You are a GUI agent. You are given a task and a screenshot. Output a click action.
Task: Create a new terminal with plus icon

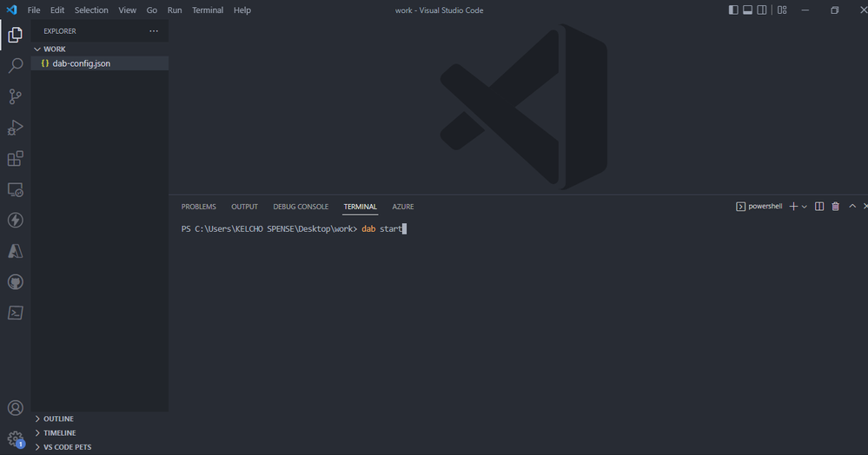click(x=793, y=207)
